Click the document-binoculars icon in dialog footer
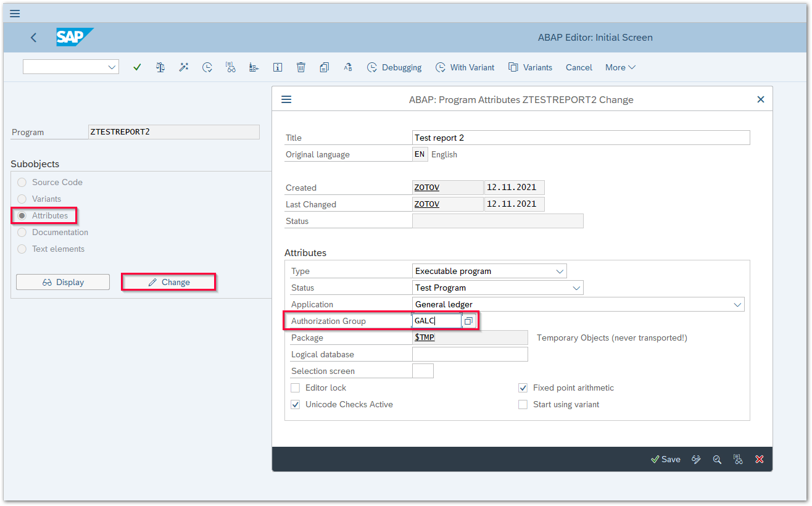The height and width of the screenshot is (506, 812). point(738,459)
